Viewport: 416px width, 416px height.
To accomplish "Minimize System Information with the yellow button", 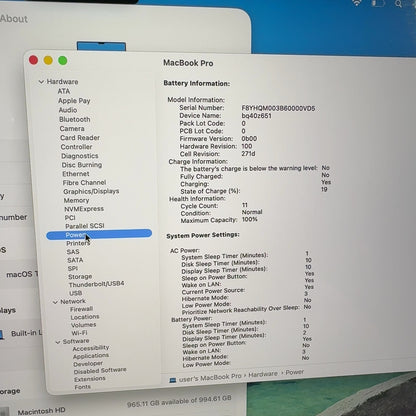I will [48, 60].
